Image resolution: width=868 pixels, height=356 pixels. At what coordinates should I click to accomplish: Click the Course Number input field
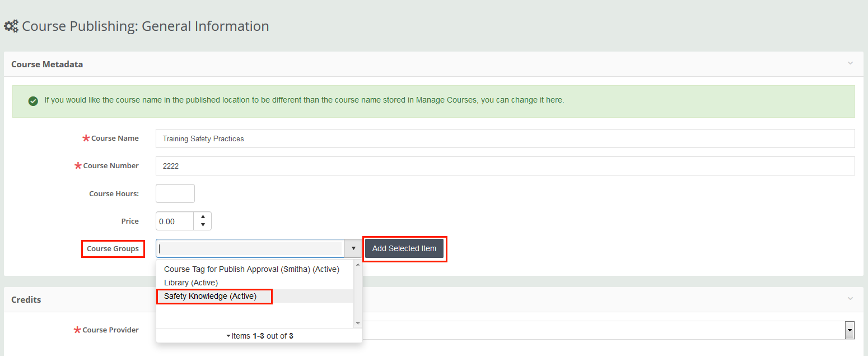coord(505,166)
